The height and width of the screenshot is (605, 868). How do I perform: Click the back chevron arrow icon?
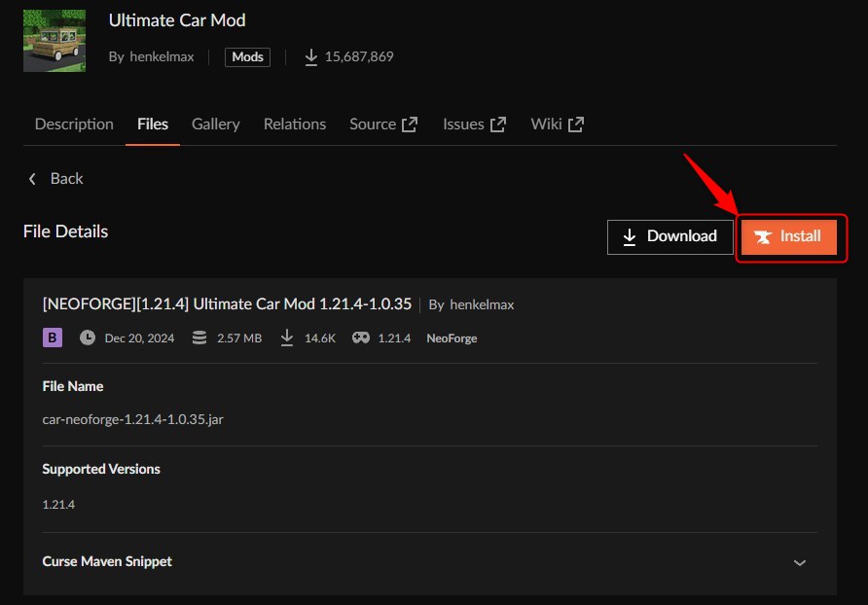tap(32, 179)
